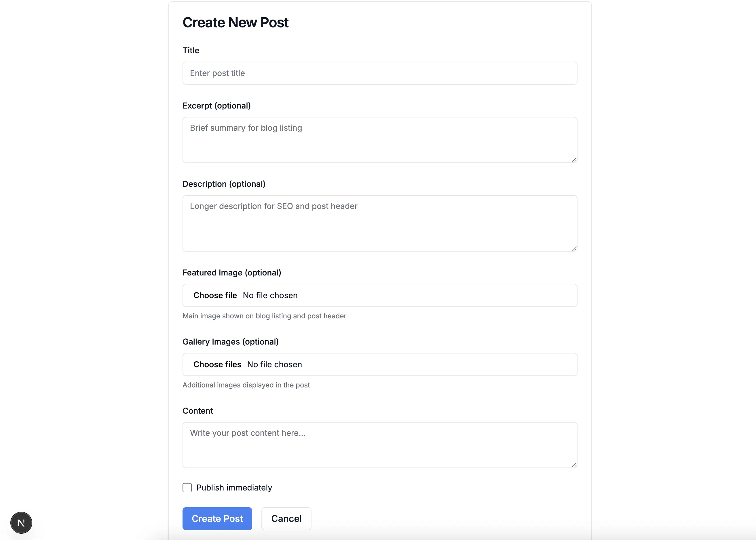Focus the Enter post title field

tap(379, 73)
